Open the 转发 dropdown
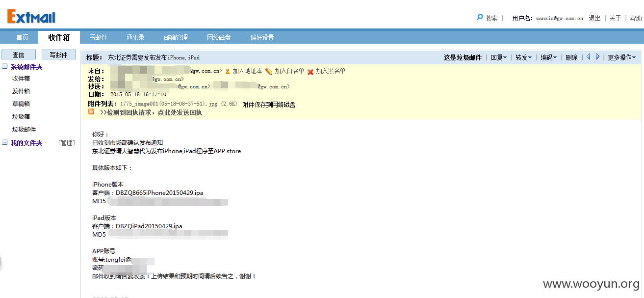The height and width of the screenshot is (298, 644). pyautogui.click(x=523, y=57)
